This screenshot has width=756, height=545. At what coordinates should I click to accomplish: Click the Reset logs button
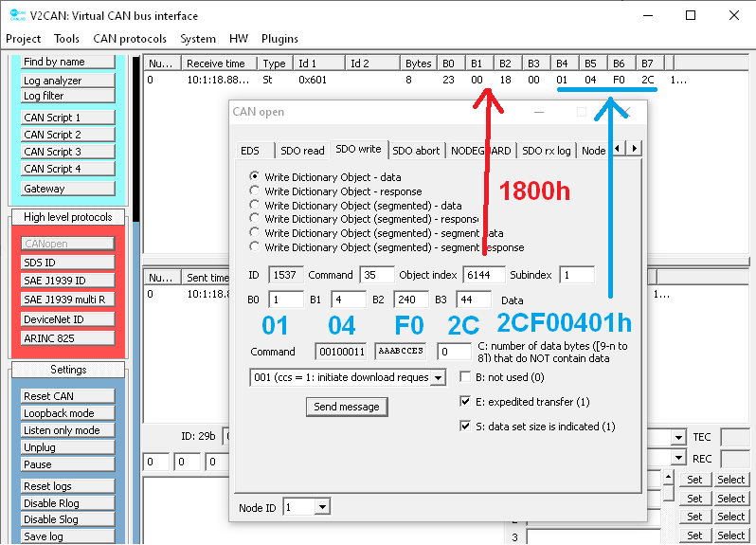point(67,485)
